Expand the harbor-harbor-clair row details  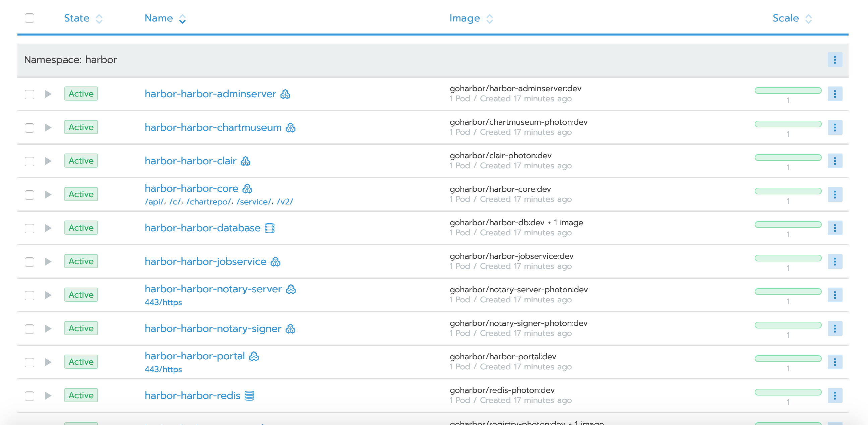[x=48, y=161]
